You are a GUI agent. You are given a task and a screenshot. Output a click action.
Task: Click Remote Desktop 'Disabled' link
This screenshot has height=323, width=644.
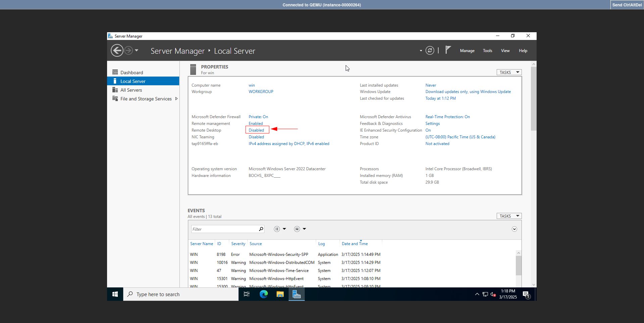(256, 130)
